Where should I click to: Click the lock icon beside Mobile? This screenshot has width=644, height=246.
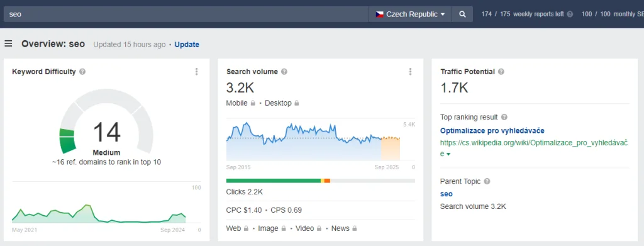[253, 103]
